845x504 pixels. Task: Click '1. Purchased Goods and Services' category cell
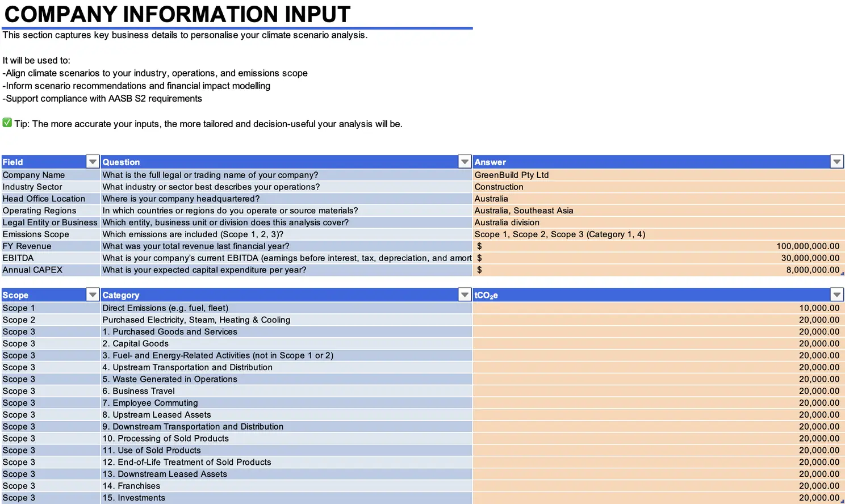tap(286, 332)
